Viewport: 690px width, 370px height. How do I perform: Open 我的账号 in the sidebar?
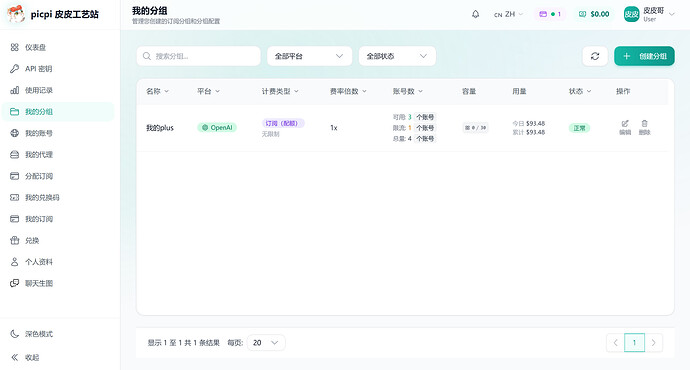pos(58,133)
